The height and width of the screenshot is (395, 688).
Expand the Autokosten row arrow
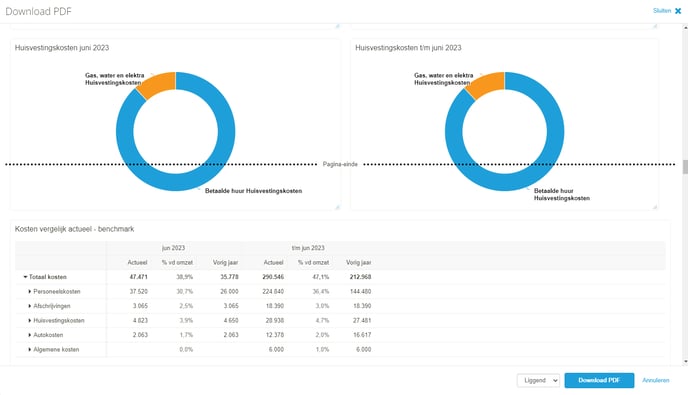(x=29, y=335)
